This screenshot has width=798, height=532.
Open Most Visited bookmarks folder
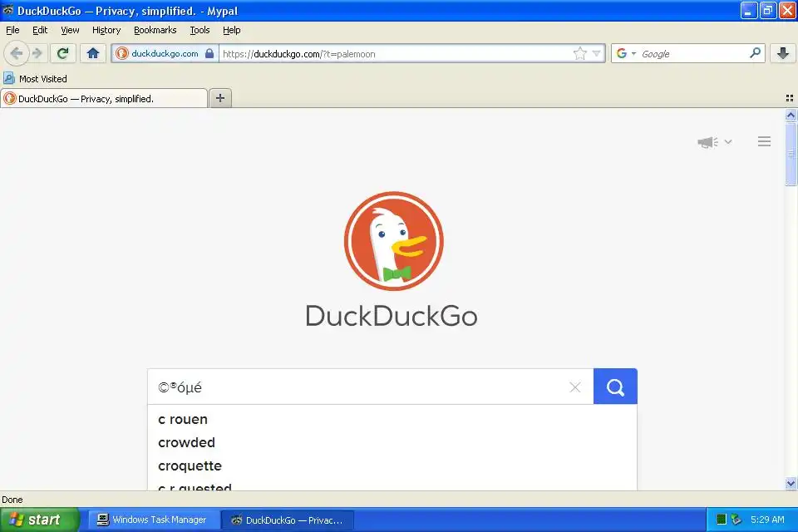pyautogui.click(x=35, y=79)
